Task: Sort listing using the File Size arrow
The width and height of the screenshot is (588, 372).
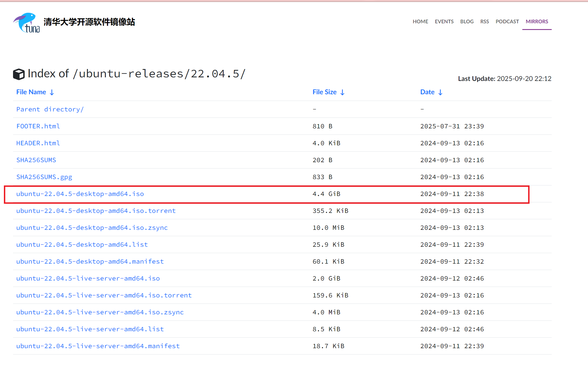Action: 343,92
